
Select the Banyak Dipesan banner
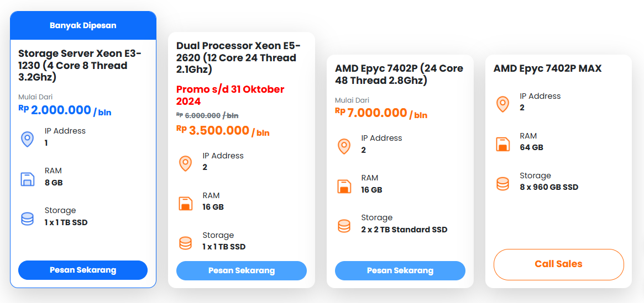point(83,25)
